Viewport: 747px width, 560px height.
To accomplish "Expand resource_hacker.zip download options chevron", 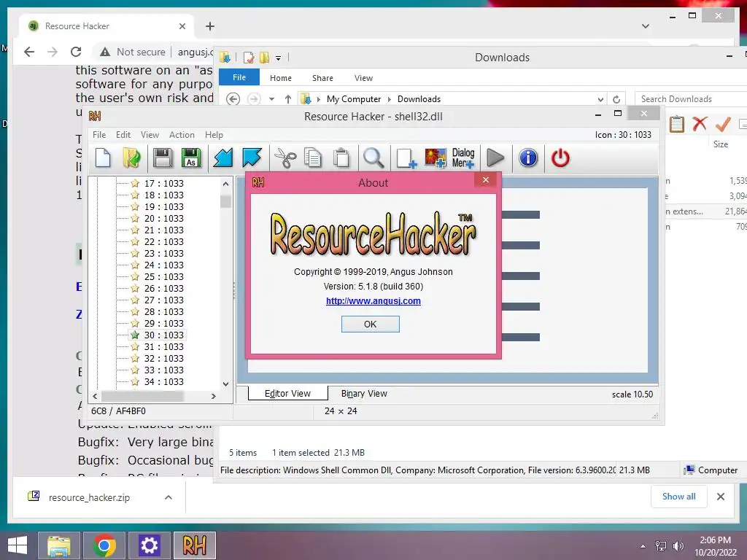I will click(x=169, y=497).
